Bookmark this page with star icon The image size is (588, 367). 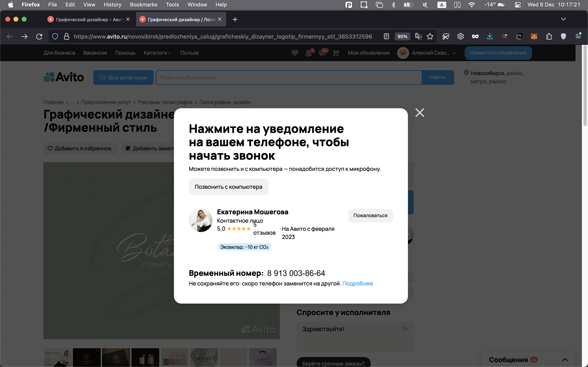[430, 37]
